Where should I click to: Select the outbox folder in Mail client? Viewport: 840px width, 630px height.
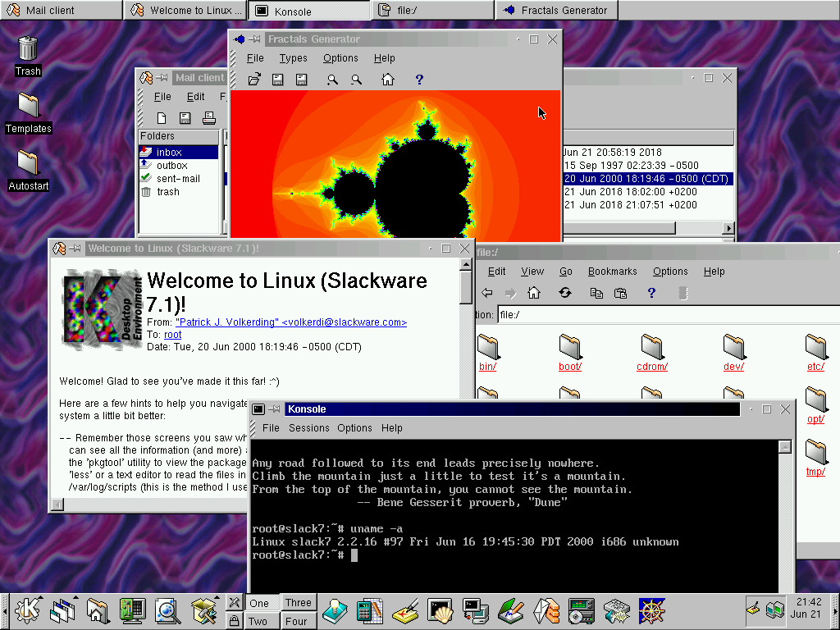pyautogui.click(x=171, y=166)
